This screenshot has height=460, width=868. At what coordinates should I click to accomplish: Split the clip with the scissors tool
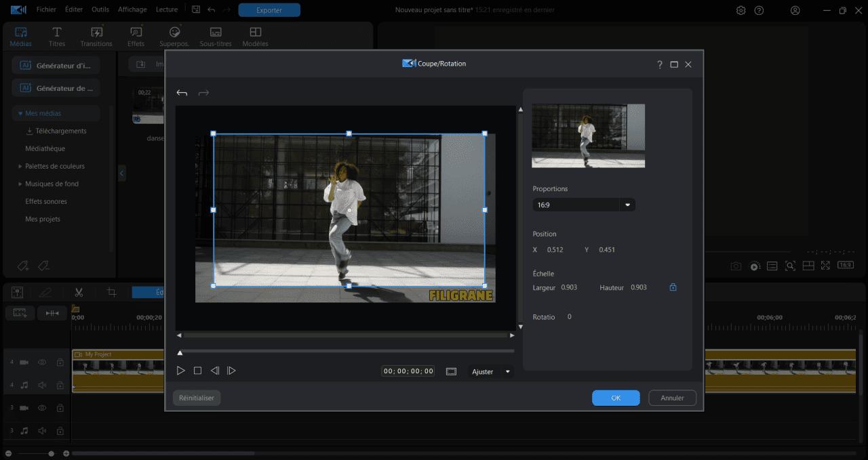click(78, 292)
